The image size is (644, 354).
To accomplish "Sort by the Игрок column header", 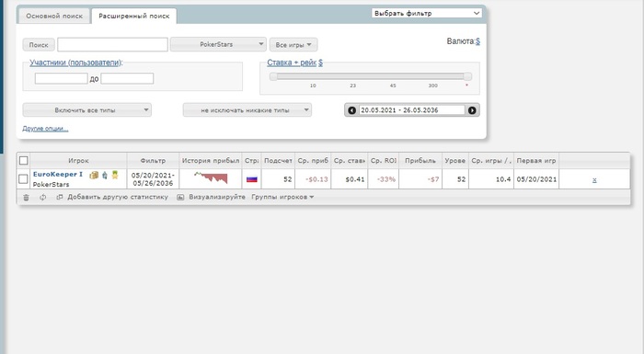I will coord(78,161).
